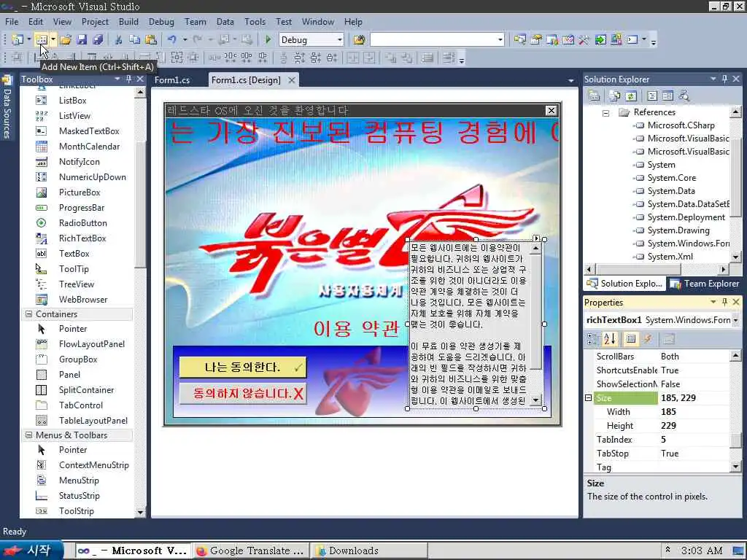Screen dimensions: 747x560
Task: Select System.Drawing reference in Solution Explorer
Action: click(678, 230)
